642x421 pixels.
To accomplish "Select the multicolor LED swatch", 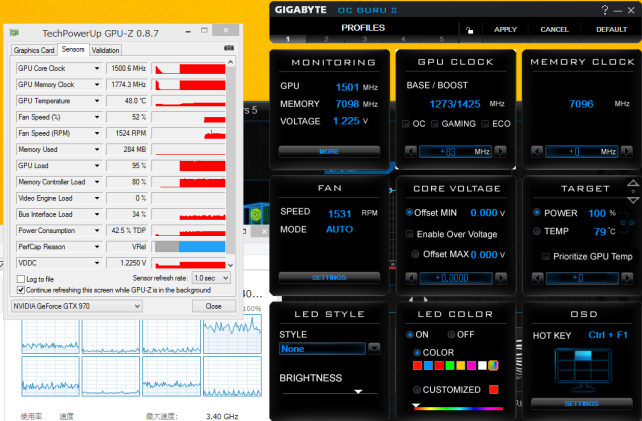I will 493,365.
